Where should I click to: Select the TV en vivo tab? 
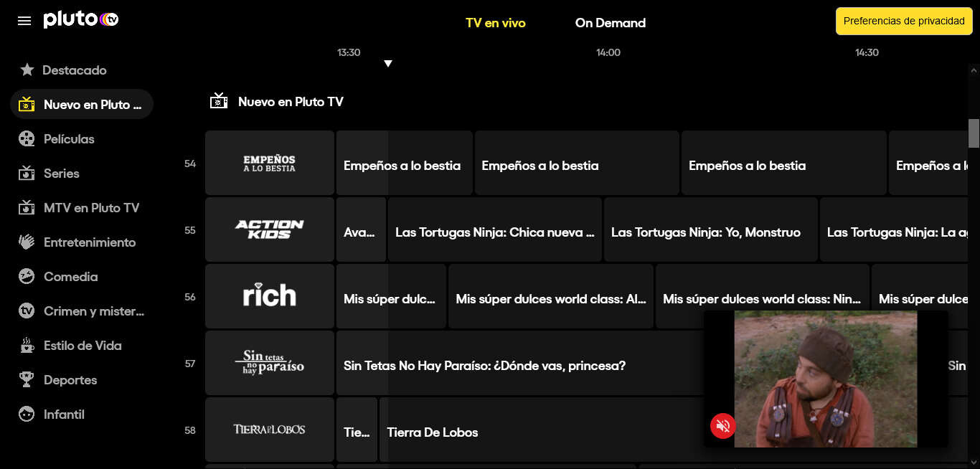(495, 23)
